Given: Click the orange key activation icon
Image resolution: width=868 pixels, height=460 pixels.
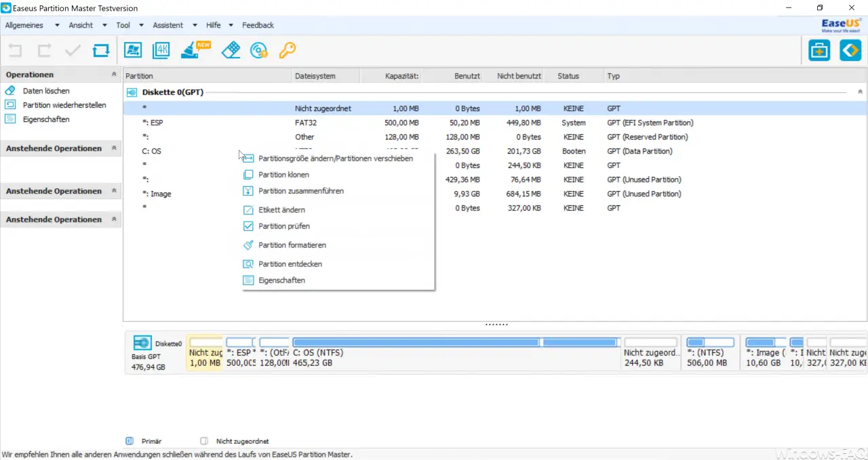Looking at the screenshot, I should (x=288, y=50).
